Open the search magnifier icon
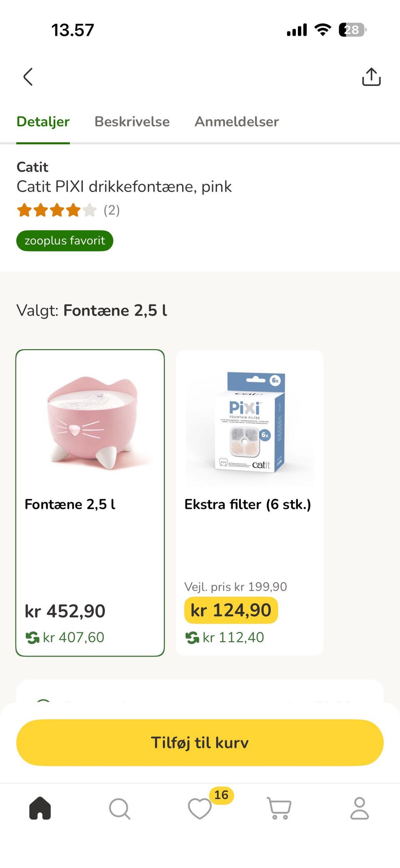 (x=120, y=808)
